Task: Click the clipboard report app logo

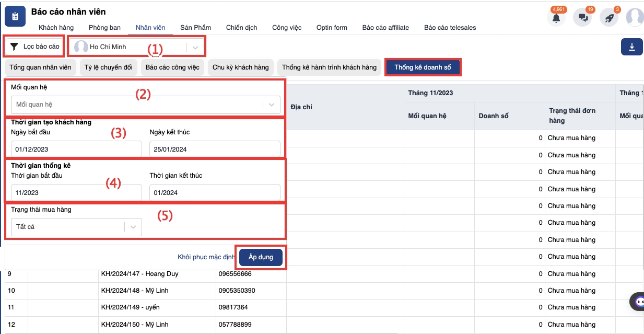Action: [x=15, y=17]
